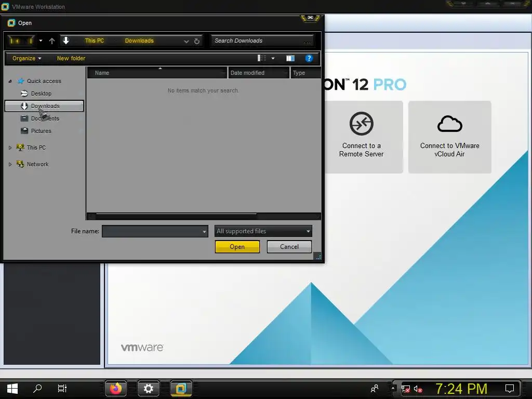The image size is (532, 399).
Task: Click the Network icon in tree
Action: point(20,164)
